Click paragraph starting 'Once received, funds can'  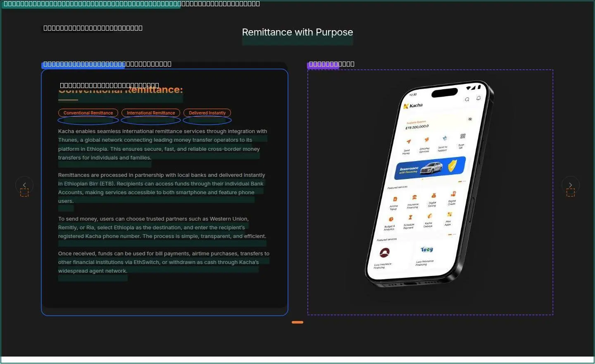(164, 262)
